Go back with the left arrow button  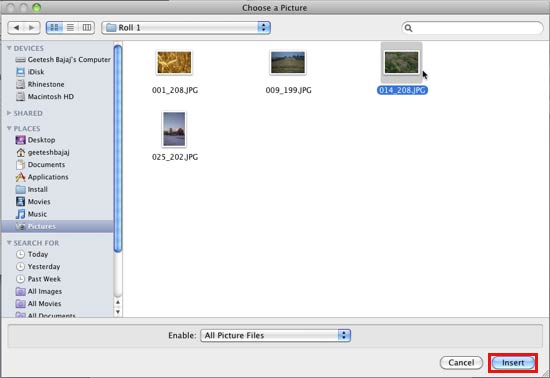click(16, 28)
